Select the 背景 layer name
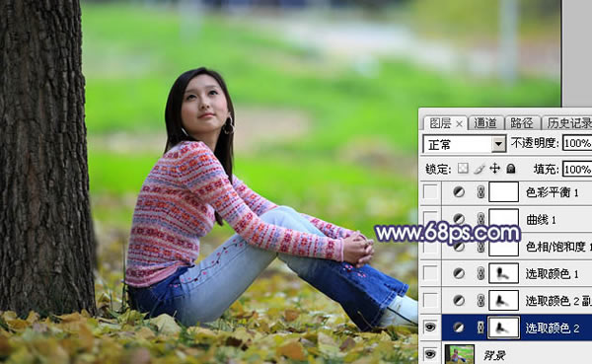The width and height of the screenshot is (592, 364). 494,355
